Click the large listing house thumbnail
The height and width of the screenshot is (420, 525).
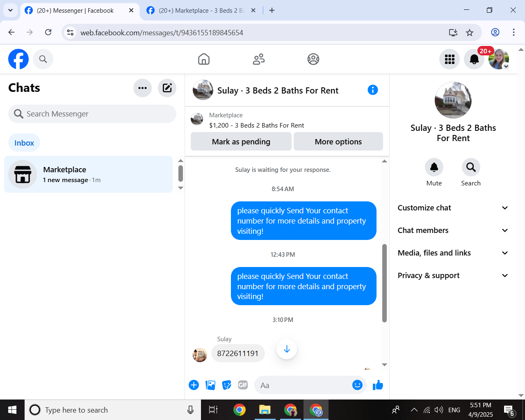pos(453,100)
